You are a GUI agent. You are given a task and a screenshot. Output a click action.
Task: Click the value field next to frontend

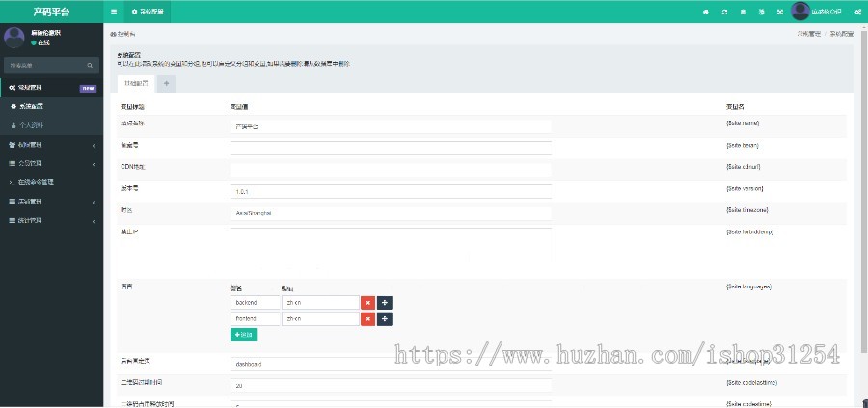(320, 319)
